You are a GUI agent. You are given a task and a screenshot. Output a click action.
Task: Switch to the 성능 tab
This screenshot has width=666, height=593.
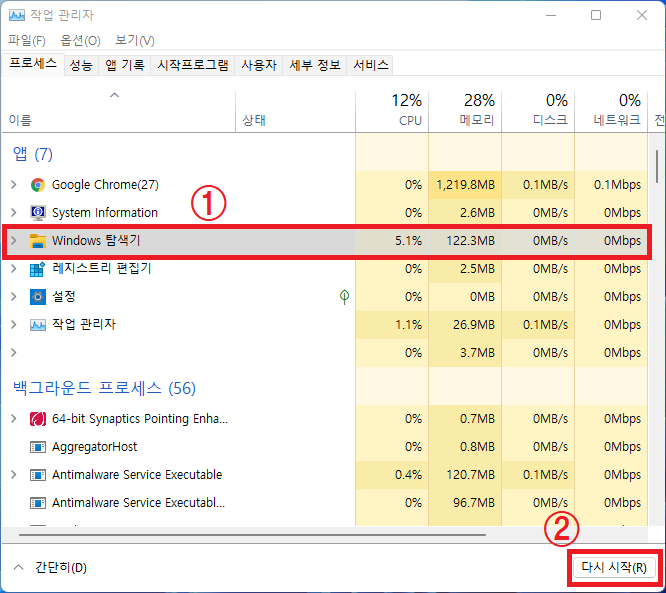pyautogui.click(x=81, y=65)
